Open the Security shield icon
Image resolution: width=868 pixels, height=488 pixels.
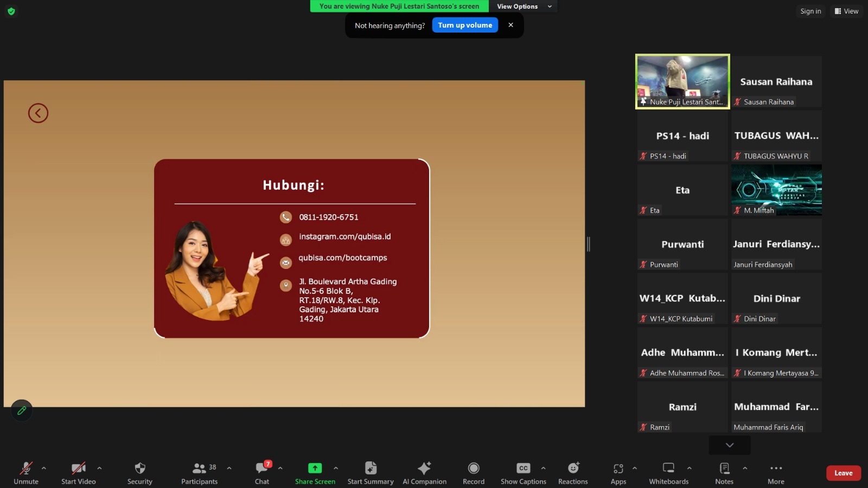[140, 468]
